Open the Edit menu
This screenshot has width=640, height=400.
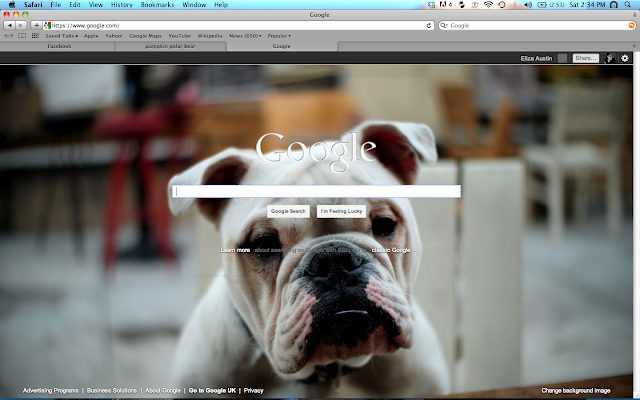click(75, 5)
